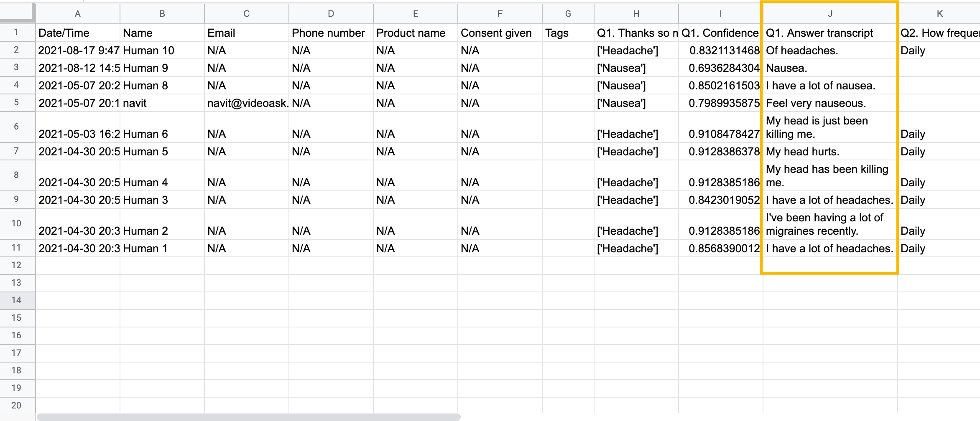980x421 pixels.
Task: Click the navit@videoask email cell
Action: pyautogui.click(x=247, y=103)
